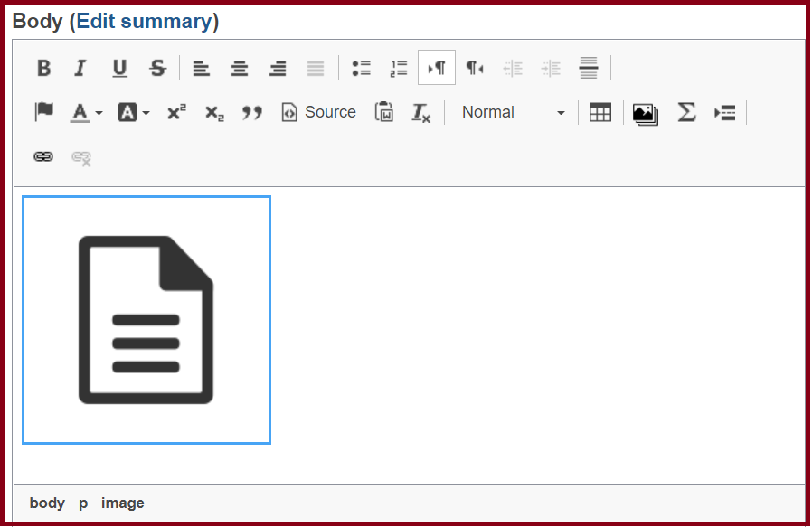The height and width of the screenshot is (527, 812).
Task: Expand the text color dropdown
Action: coord(87,112)
